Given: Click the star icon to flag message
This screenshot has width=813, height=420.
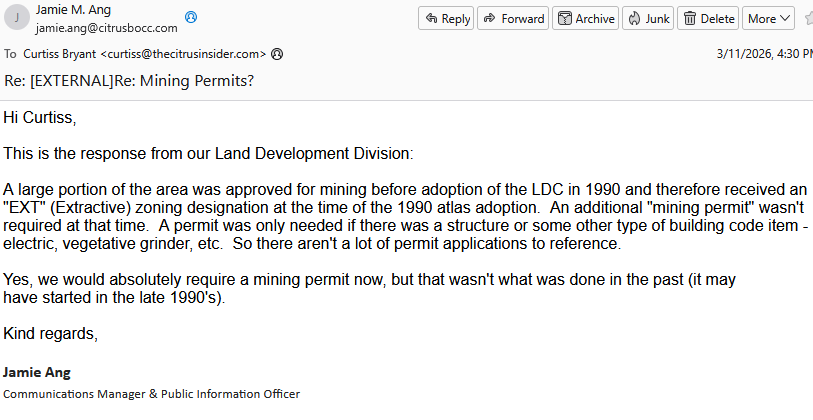Looking at the screenshot, I should (x=808, y=18).
